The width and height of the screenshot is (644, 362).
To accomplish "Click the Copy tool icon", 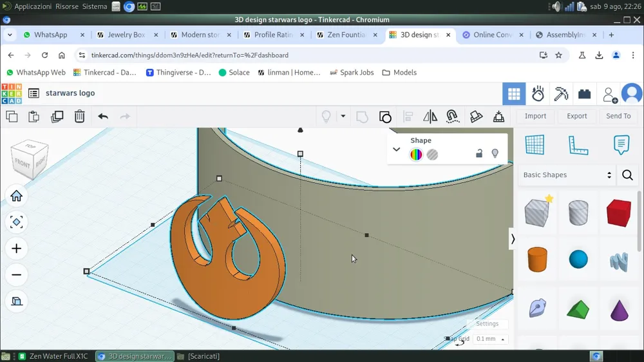I will point(12,117).
